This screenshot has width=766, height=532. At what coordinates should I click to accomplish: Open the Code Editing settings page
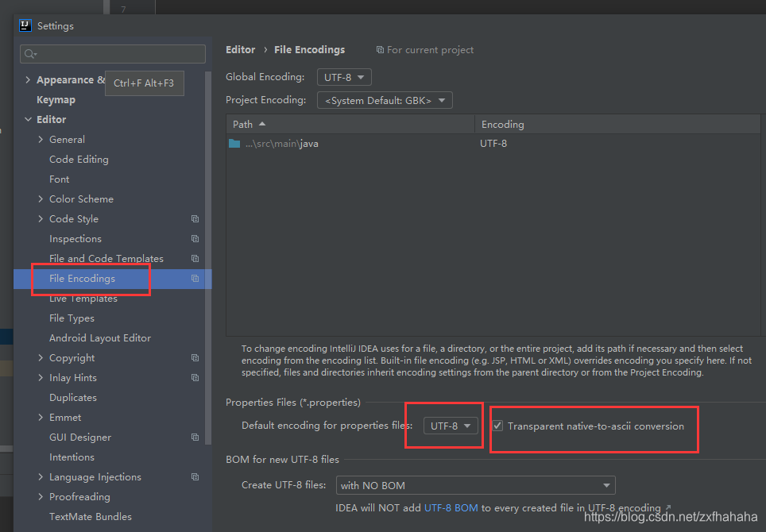[79, 159]
